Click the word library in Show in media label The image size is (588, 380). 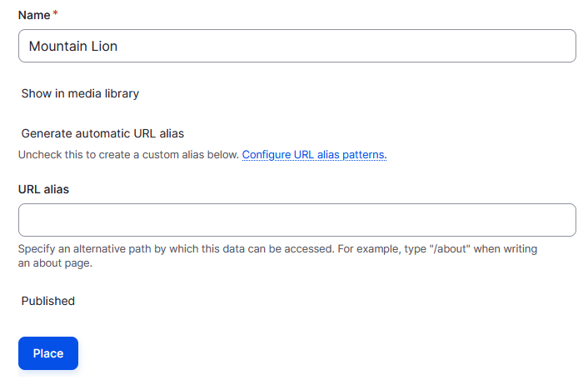coord(122,93)
